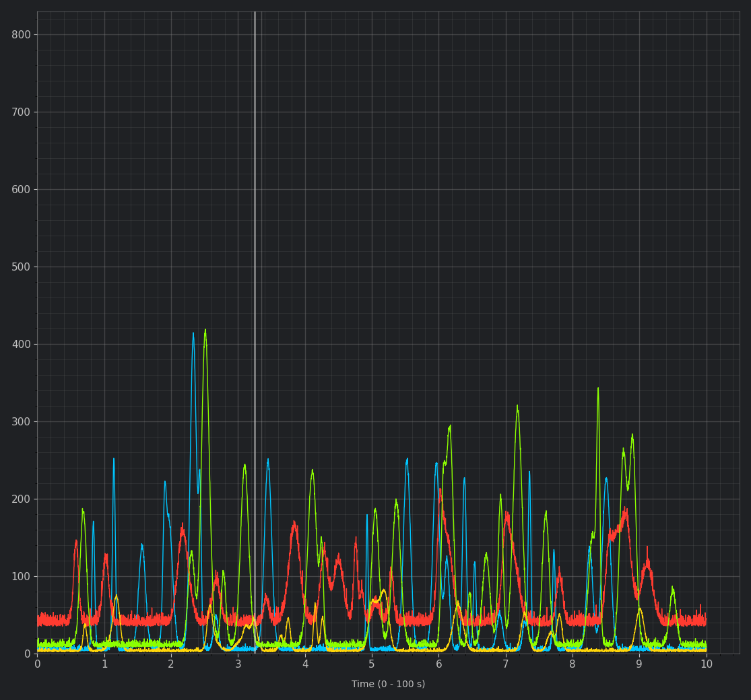
Task: Select the 500 y-axis tick label
Action: pos(22,267)
